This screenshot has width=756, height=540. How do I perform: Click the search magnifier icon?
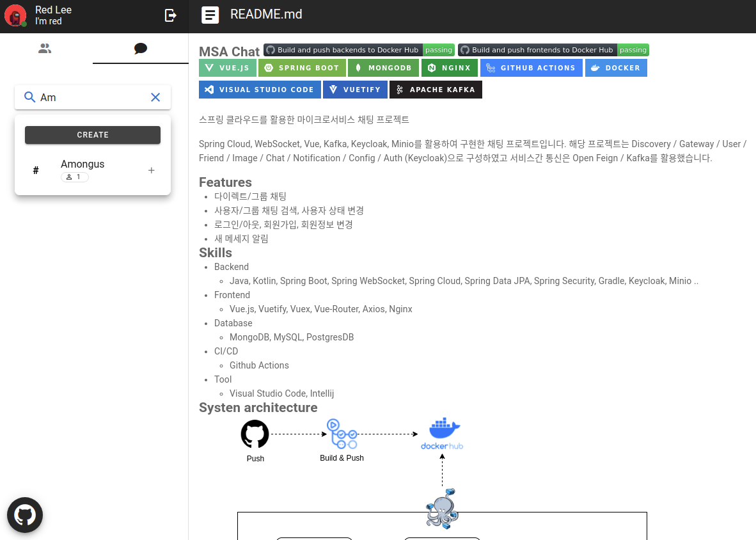[x=30, y=97]
